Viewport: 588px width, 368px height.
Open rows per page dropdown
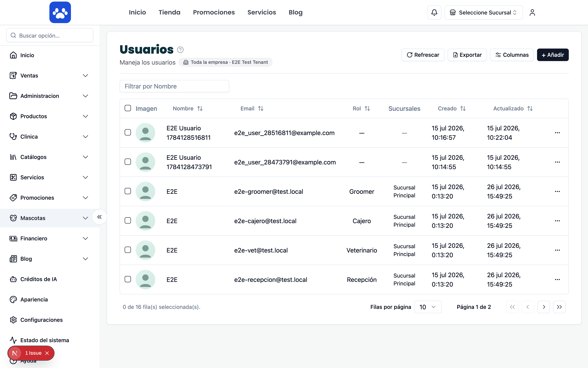[428, 307]
